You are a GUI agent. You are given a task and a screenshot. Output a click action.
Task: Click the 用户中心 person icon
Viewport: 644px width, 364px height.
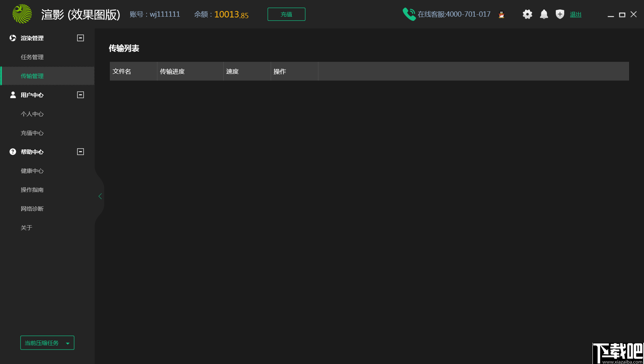13,95
